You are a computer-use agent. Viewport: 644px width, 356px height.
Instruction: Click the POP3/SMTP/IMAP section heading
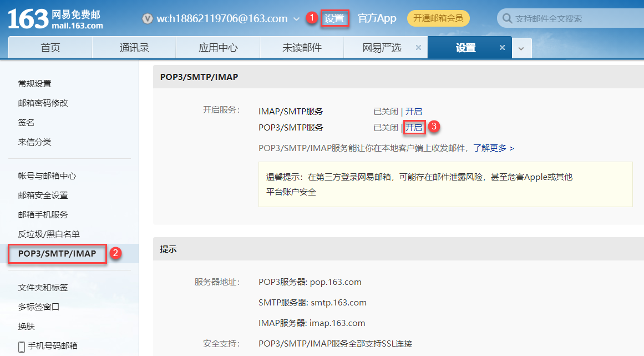199,77
